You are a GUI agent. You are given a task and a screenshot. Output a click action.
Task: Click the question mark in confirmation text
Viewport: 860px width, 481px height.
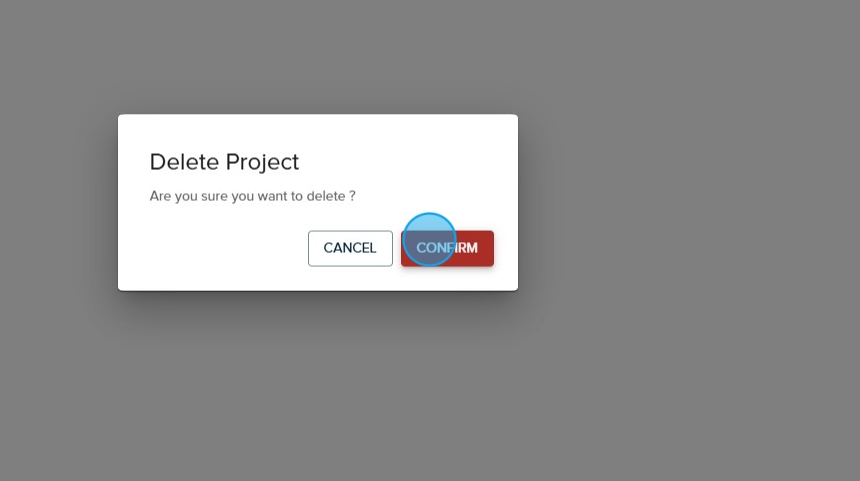(x=352, y=196)
